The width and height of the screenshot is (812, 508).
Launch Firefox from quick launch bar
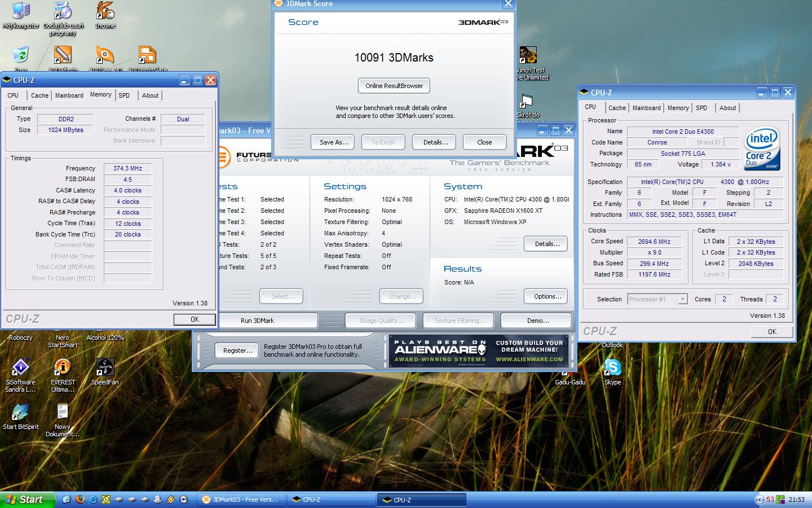[x=80, y=500]
